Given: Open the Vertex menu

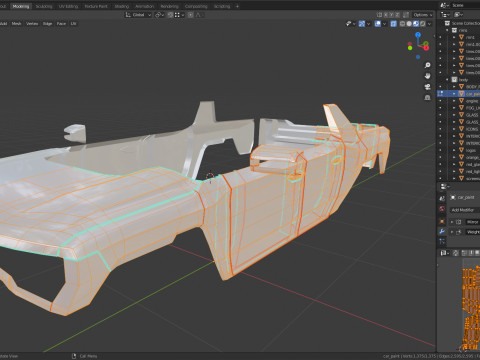Looking at the screenshot, I should [32, 24].
